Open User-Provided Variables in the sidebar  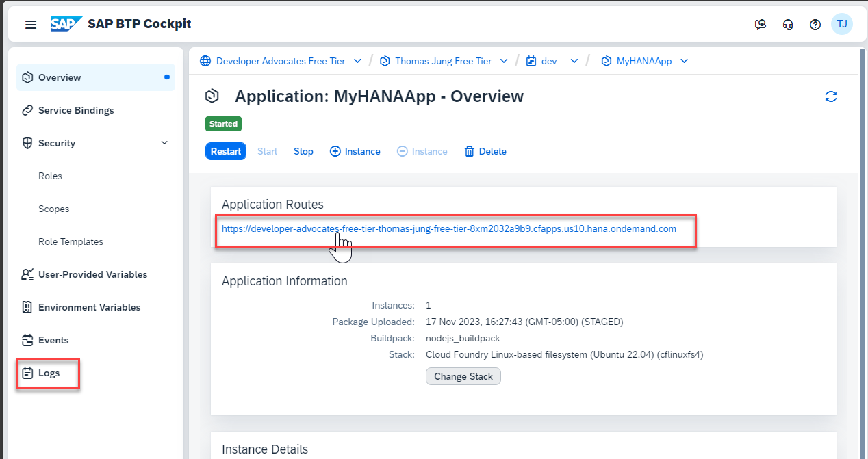(x=96, y=274)
